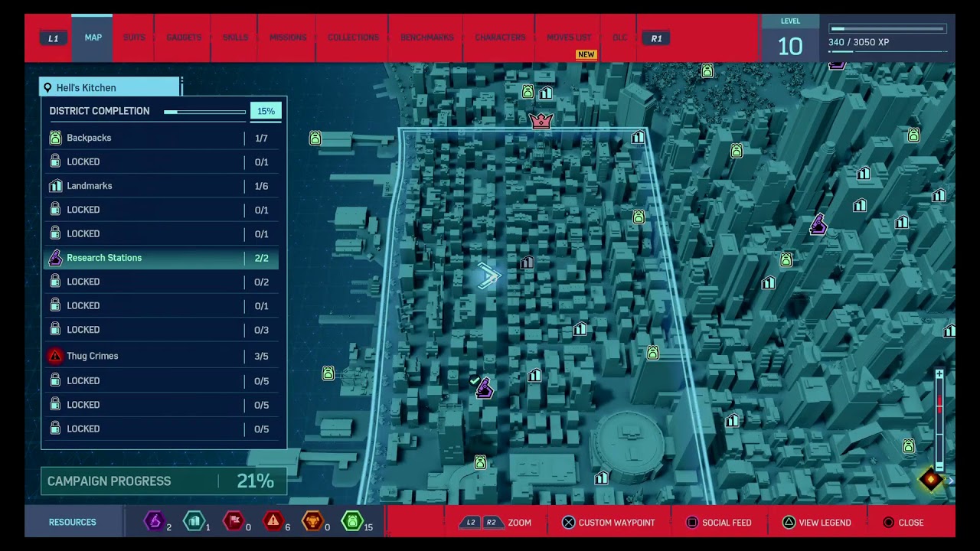Click the landmark token resource icon
The image size is (980, 551).
point(194,522)
